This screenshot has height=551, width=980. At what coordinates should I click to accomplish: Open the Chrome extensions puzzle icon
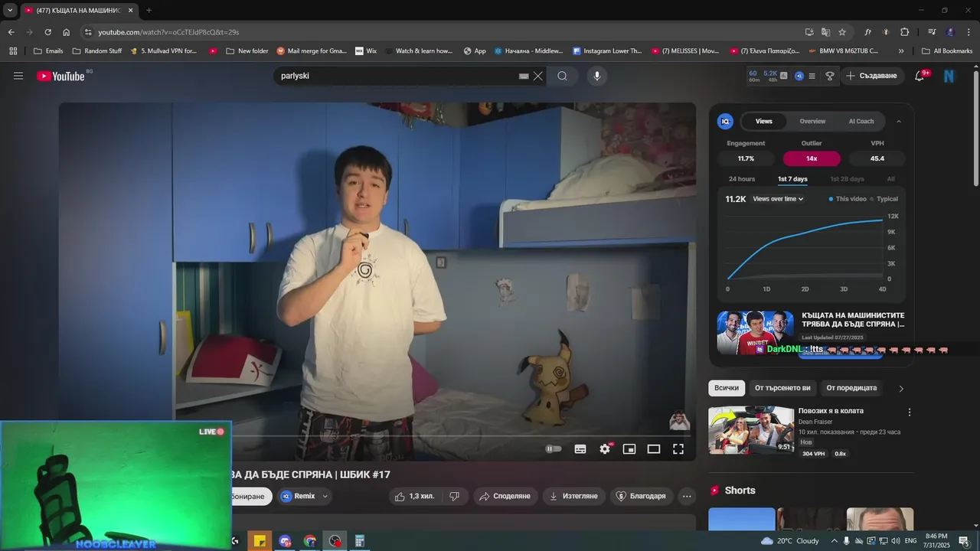coord(904,32)
